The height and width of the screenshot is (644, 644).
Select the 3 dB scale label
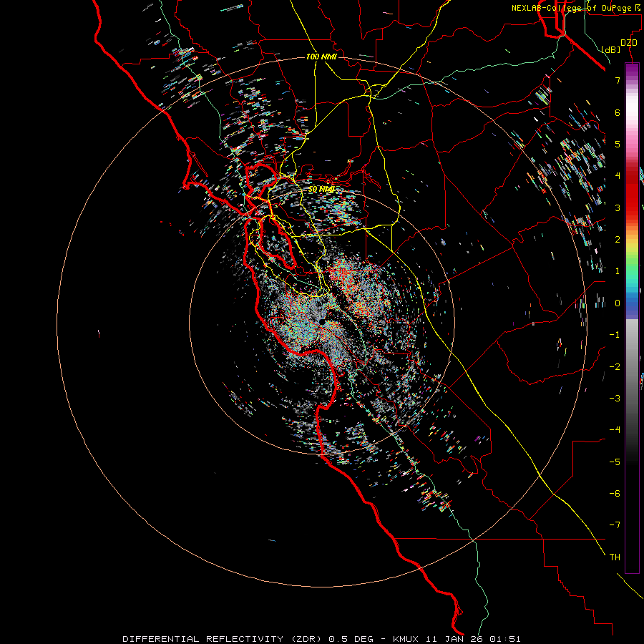[x=618, y=208]
